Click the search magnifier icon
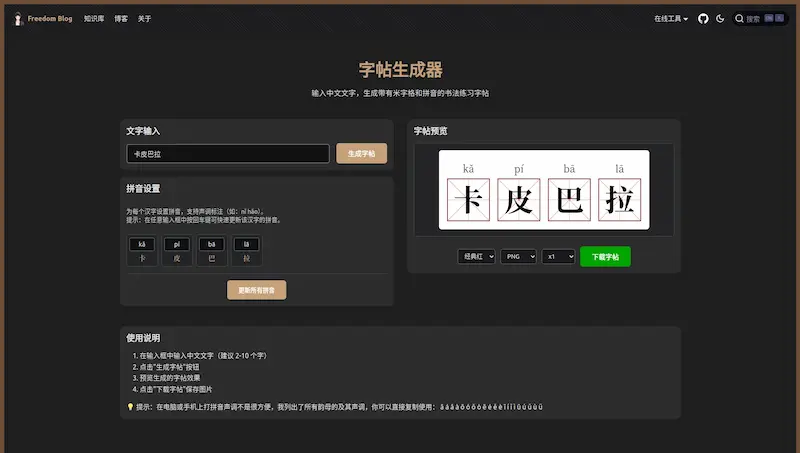800x453 pixels. click(739, 19)
